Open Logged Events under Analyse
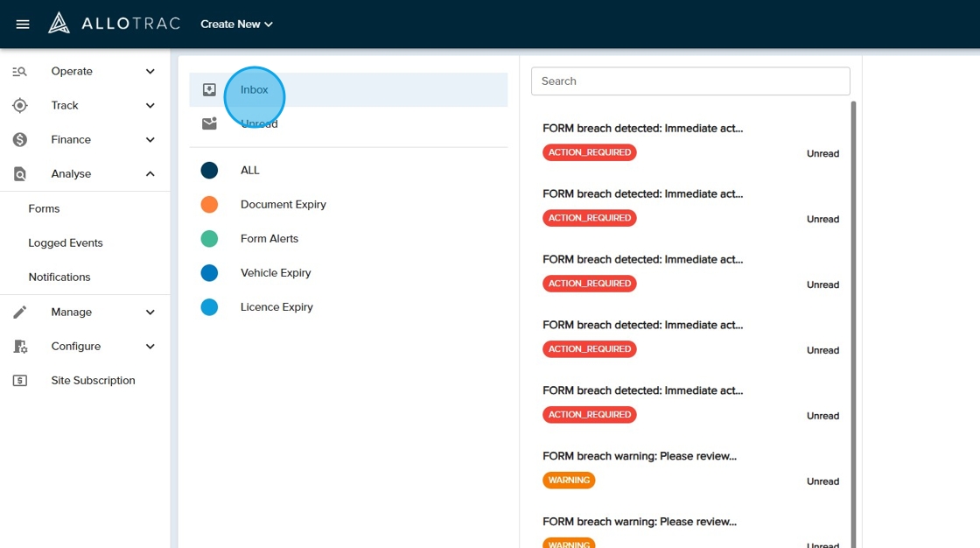This screenshot has height=548, width=980. point(66,243)
